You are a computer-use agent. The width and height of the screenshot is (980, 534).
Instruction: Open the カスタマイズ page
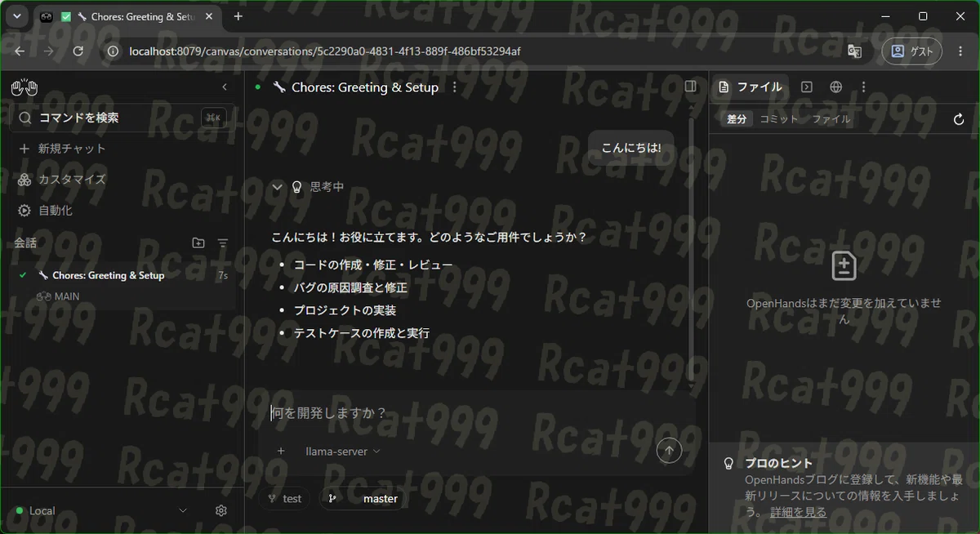click(72, 180)
